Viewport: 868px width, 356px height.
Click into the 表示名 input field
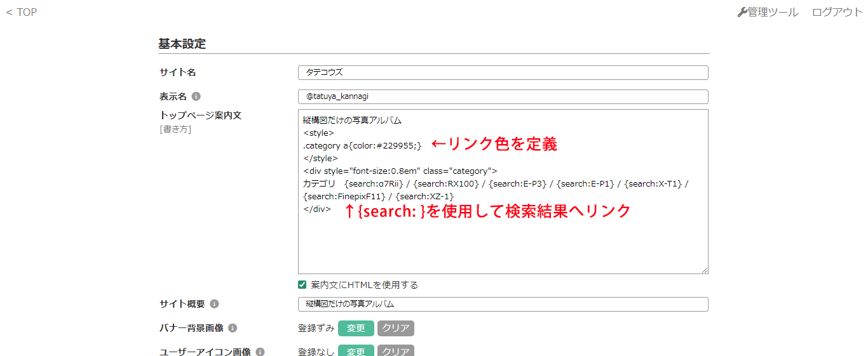(503, 96)
